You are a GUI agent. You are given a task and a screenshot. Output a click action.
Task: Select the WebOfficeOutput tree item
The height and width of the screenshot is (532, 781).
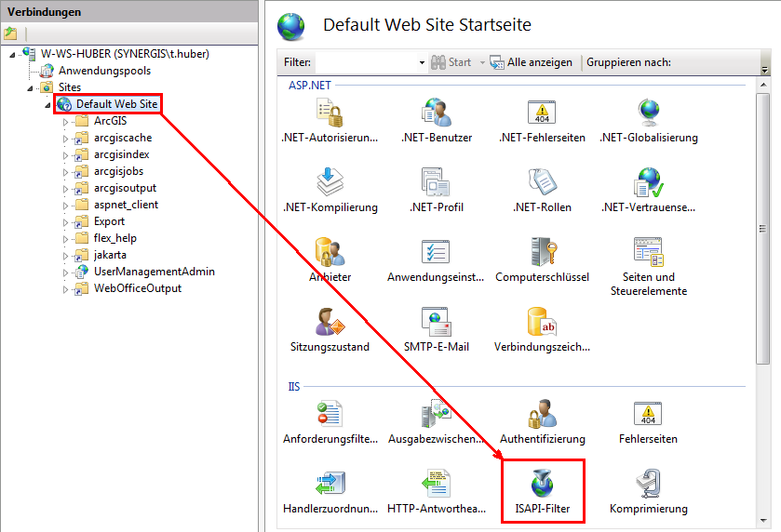[x=138, y=288]
